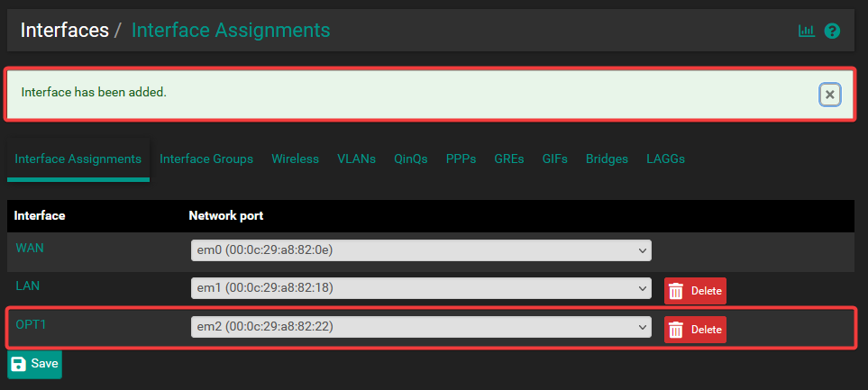Go to the VLANs tab
This screenshot has height=390, width=868.
356,159
